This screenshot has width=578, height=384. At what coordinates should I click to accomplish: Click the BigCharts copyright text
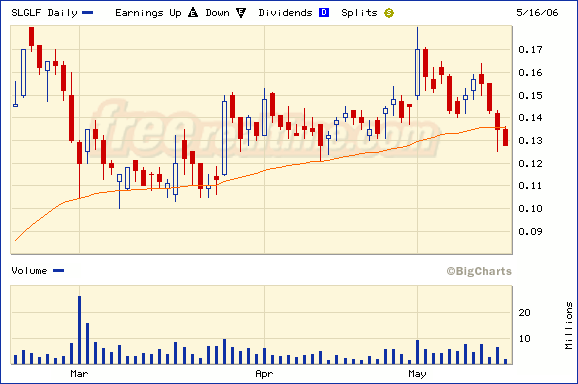coord(479,271)
